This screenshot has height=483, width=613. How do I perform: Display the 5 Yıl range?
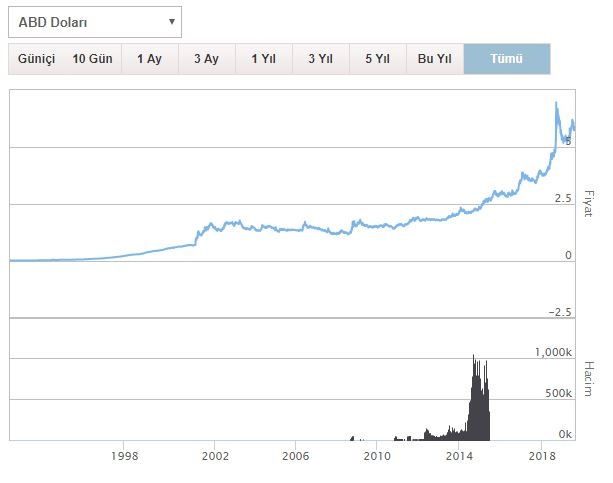[377, 58]
